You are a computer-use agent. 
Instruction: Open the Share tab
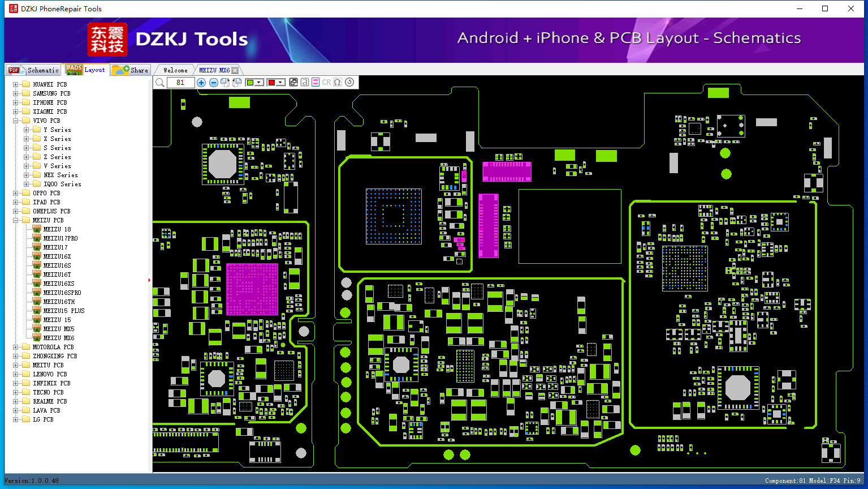pyautogui.click(x=130, y=70)
